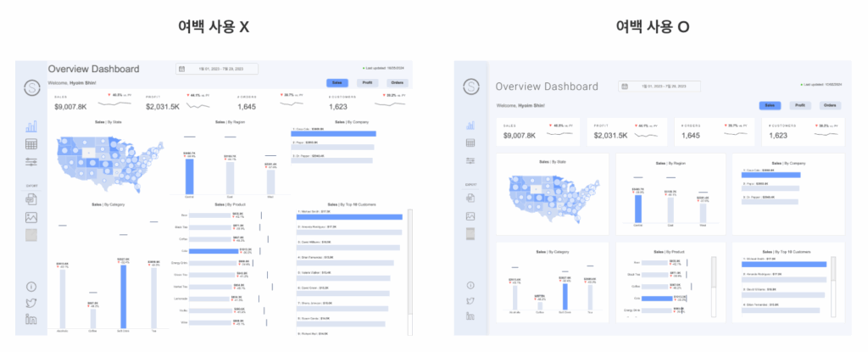Image resolution: width=868 pixels, height=352 pixels.
Task: Click bar chart icon in 여백 사용 X dashboard sidebar
Action: [31, 126]
